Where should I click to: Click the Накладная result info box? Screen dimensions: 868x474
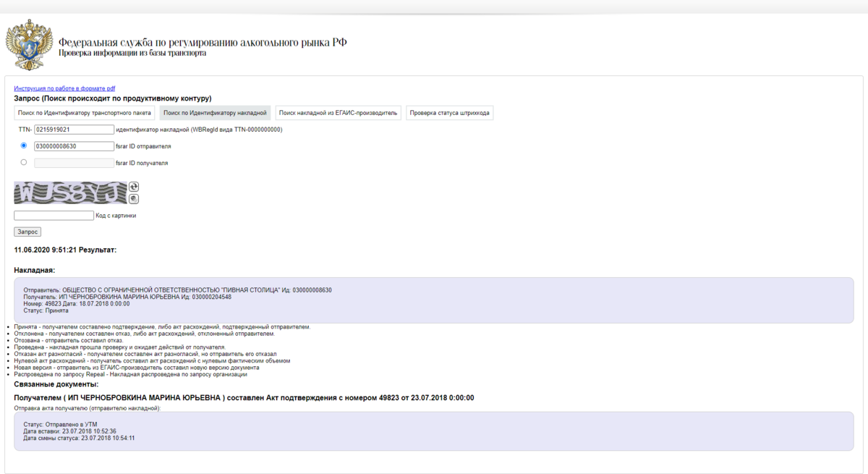pos(433,300)
